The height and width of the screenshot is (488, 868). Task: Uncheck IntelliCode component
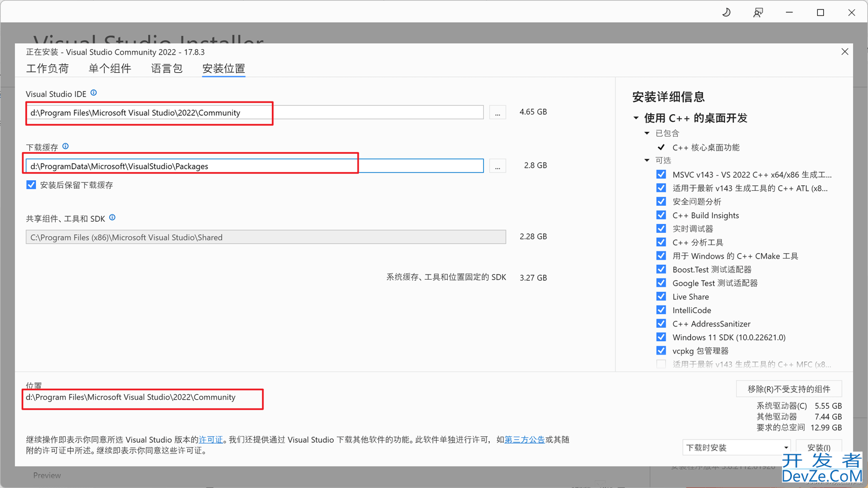[661, 310]
